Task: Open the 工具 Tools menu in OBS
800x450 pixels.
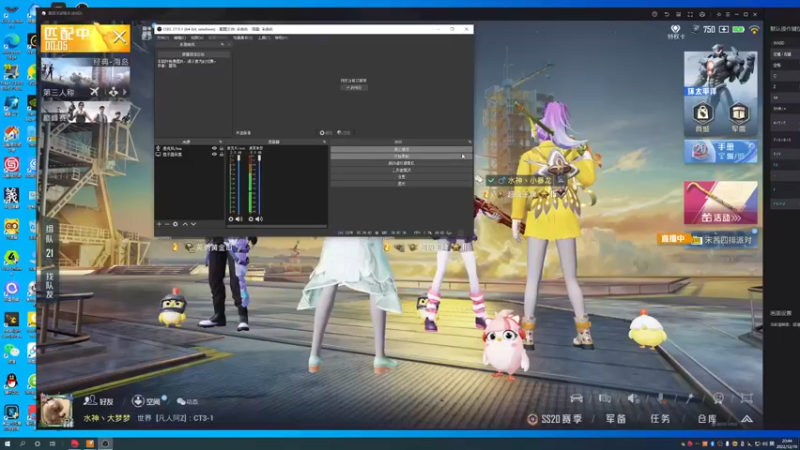Action: coord(263,38)
